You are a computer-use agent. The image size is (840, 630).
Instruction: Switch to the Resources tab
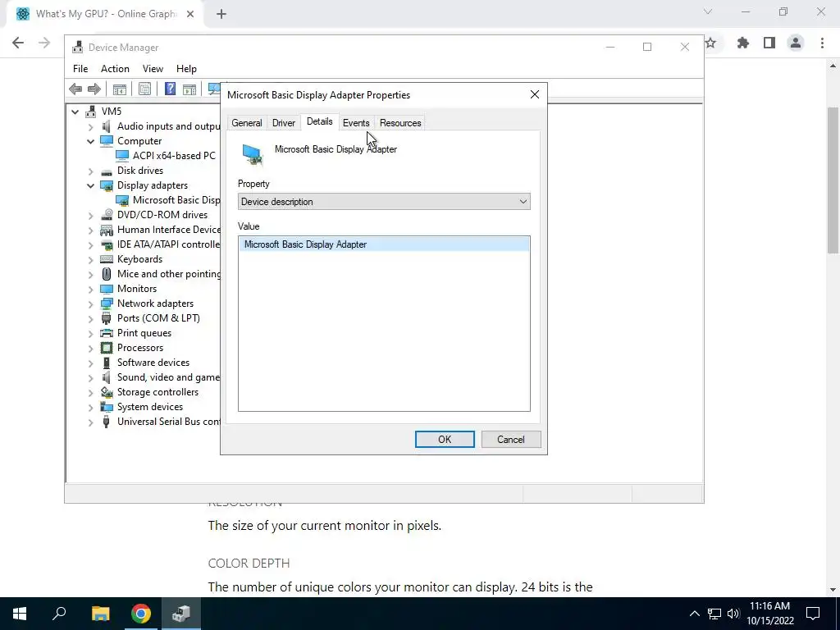coord(400,123)
